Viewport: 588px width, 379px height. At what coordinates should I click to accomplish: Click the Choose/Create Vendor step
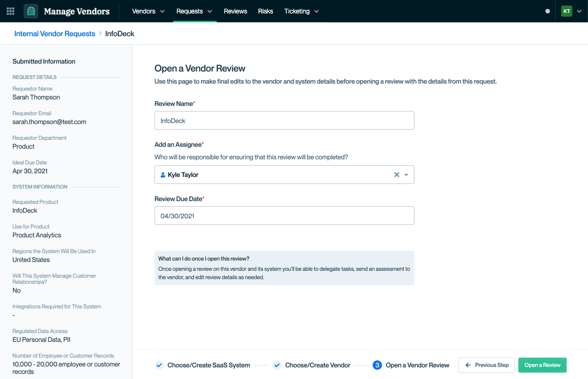click(x=318, y=365)
